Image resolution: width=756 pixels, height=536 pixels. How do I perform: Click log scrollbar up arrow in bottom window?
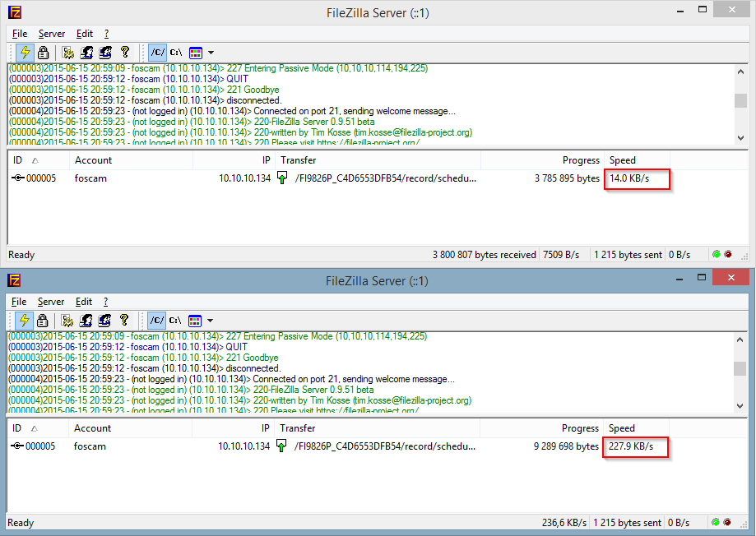coord(740,340)
